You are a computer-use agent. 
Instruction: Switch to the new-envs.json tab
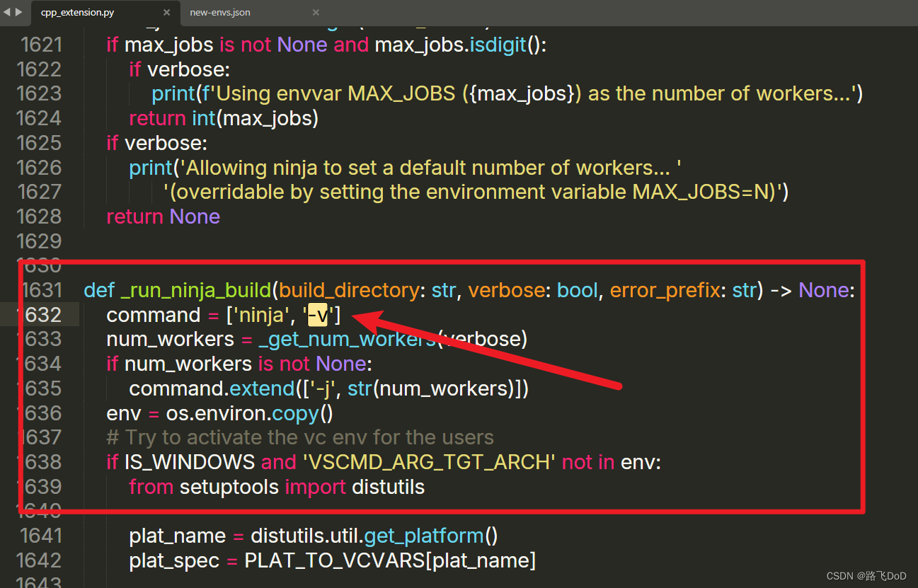tap(221, 12)
